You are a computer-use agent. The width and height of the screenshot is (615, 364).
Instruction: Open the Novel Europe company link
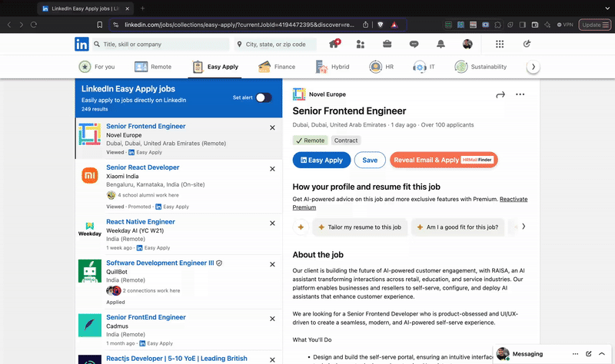(327, 94)
